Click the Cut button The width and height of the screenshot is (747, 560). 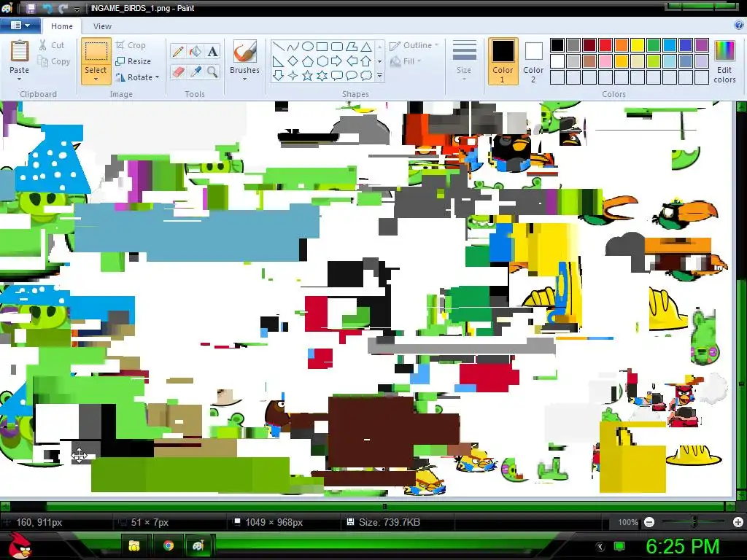52,45
